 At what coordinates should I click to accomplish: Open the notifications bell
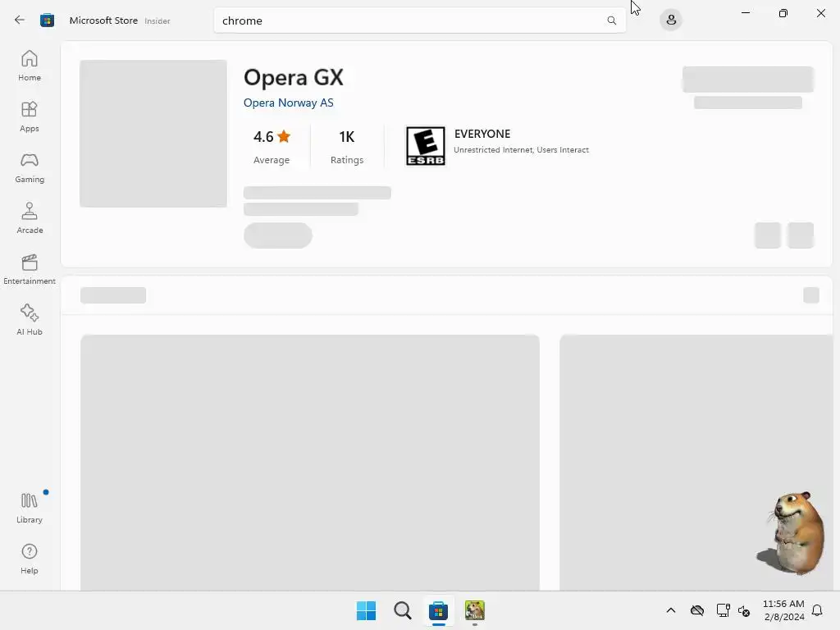(817, 610)
